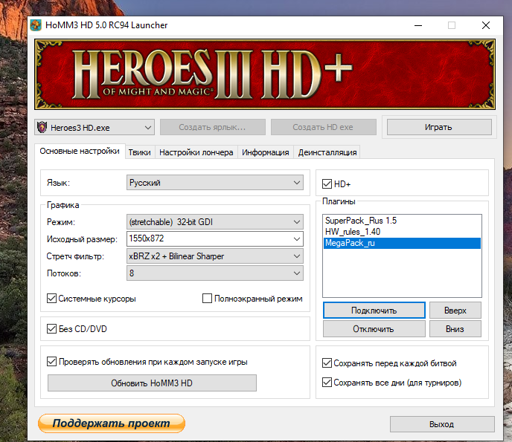Image resolution: width=512 pixels, height=442 pixels.
Task: Select HW_rules_1.40 in the plugins list
Action: [402, 232]
